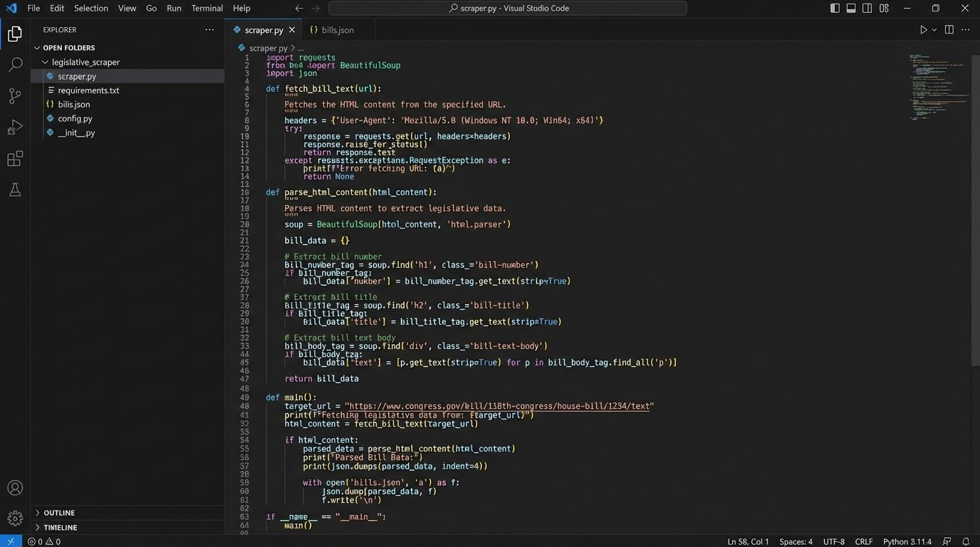
Task: Click the congress.gov URL link in code
Action: point(499,406)
